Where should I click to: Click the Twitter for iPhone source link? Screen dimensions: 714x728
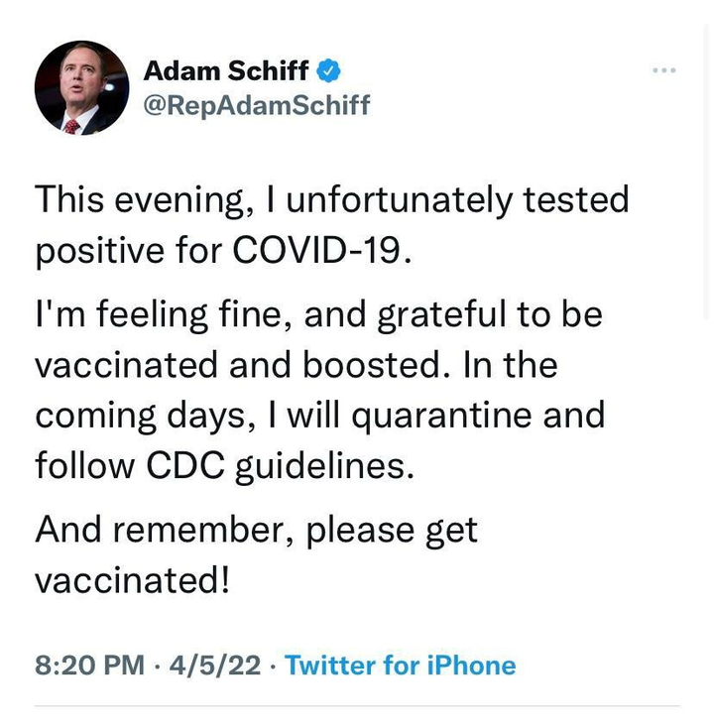(401, 666)
